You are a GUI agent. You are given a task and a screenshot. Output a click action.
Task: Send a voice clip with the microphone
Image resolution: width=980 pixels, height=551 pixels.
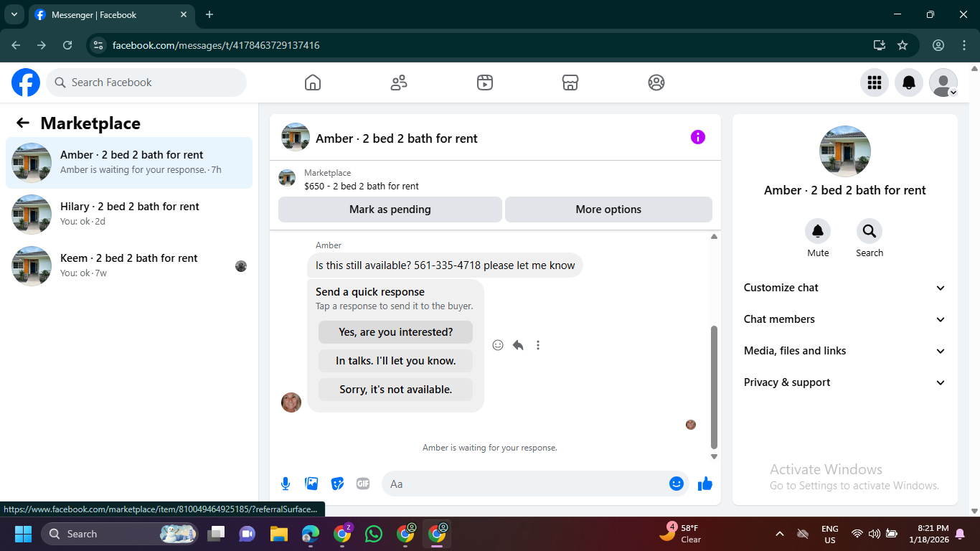pyautogui.click(x=286, y=484)
